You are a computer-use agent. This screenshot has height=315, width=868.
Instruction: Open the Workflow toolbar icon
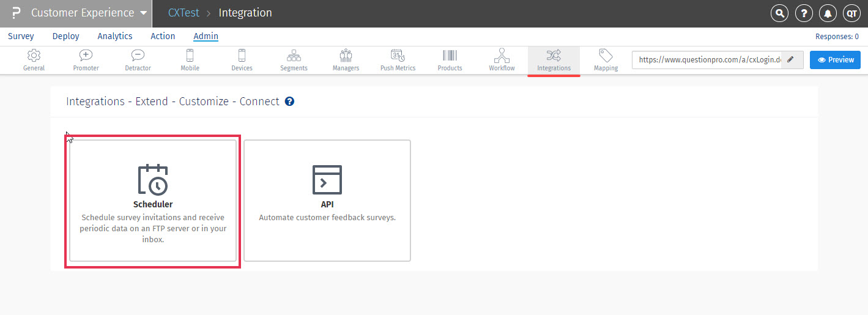502,56
